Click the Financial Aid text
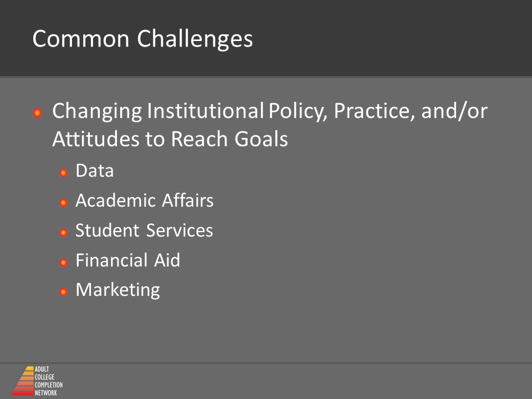 [127, 260]
